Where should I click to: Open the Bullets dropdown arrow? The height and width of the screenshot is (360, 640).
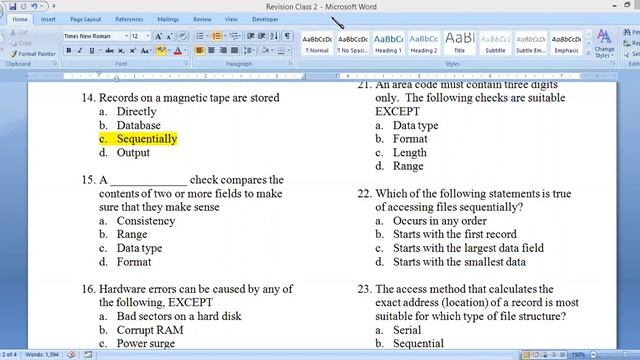point(207,36)
